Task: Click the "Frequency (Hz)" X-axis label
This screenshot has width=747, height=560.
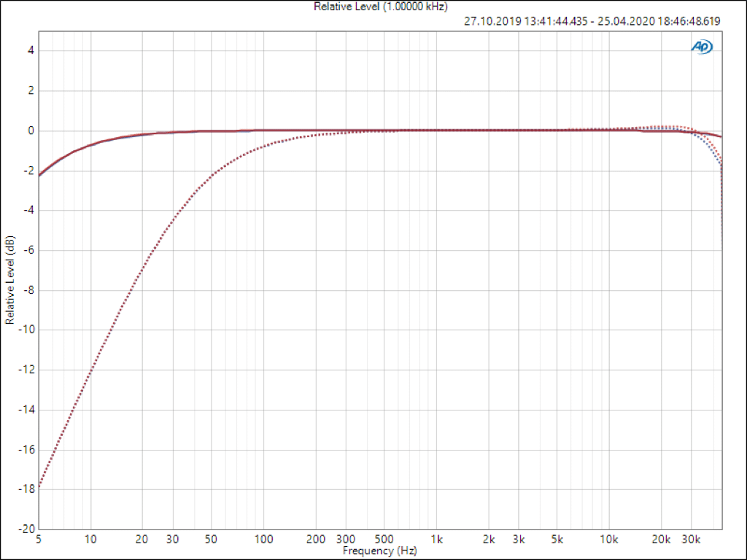Action: pos(379,551)
